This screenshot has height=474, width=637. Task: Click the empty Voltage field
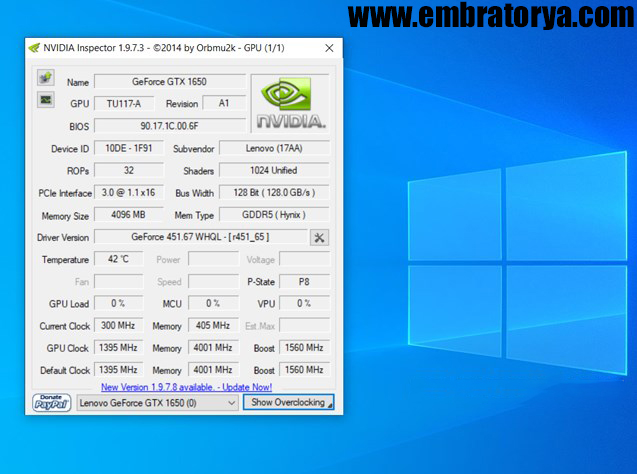(x=304, y=259)
